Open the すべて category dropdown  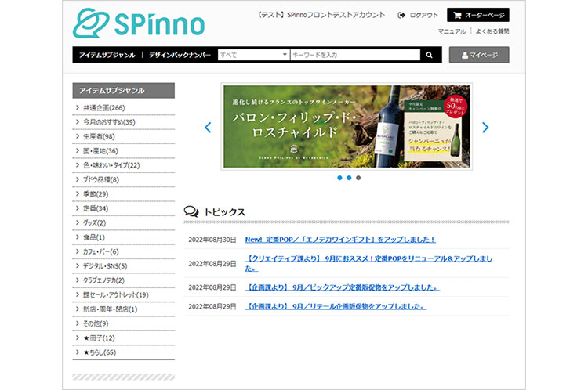click(x=254, y=55)
